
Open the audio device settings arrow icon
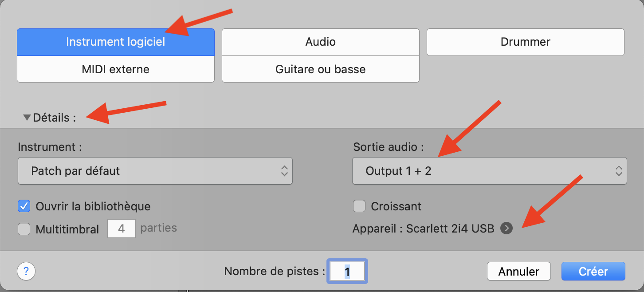[x=506, y=229]
